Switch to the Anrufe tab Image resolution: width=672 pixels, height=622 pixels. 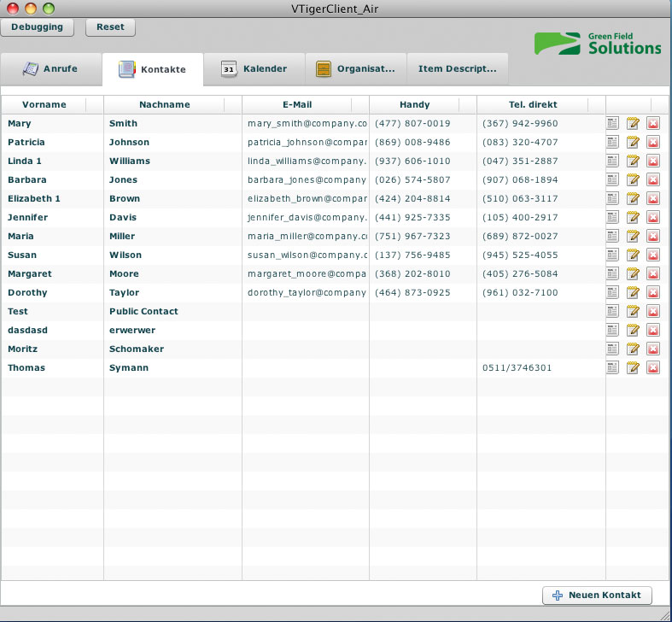50,69
